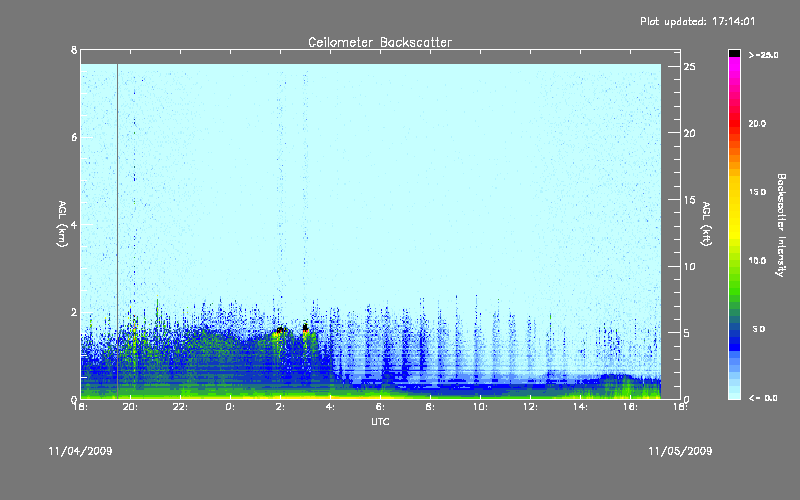Viewport: 800px width, 500px height.
Task: Click the '10:' UTC time tick
Action: tap(480, 407)
